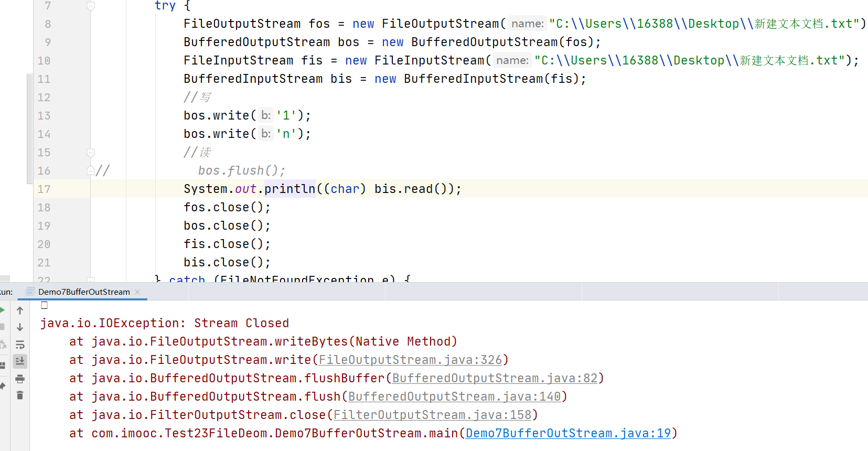The width and height of the screenshot is (868, 451).
Task: Click the Print icon in Run console
Action: tap(20, 379)
